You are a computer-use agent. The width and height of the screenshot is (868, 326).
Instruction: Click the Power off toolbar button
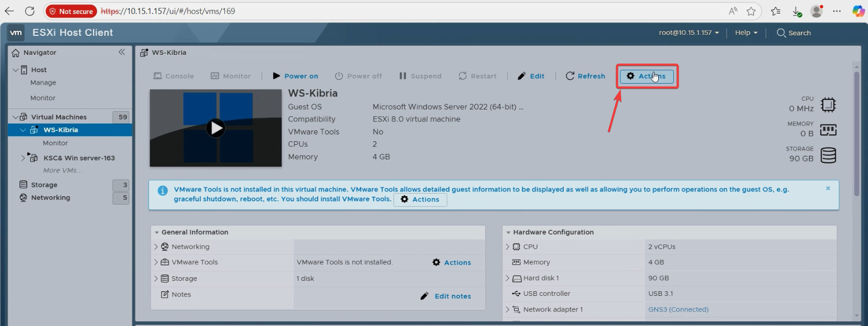[358, 76]
